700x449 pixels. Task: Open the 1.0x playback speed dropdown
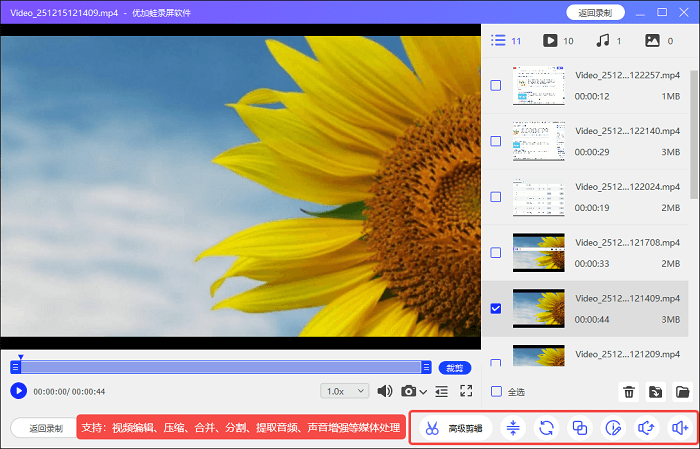click(344, 391)
